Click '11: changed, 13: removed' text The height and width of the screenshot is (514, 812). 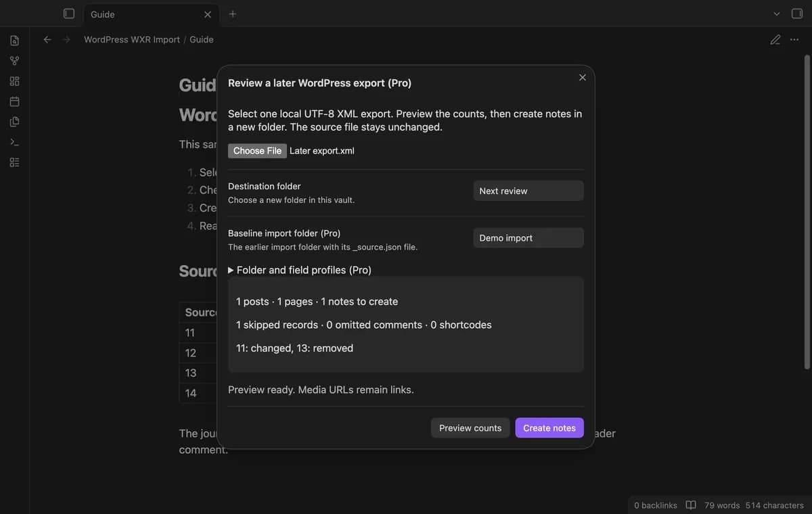click(294, 348)
